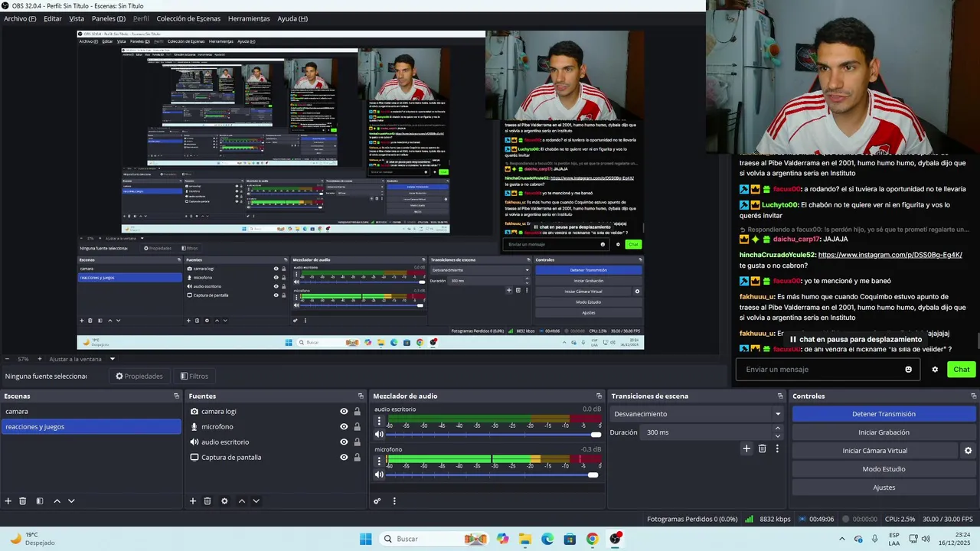Open source properties gear in the Fuentes toolbar
The image size is (980, 551).
224,501
